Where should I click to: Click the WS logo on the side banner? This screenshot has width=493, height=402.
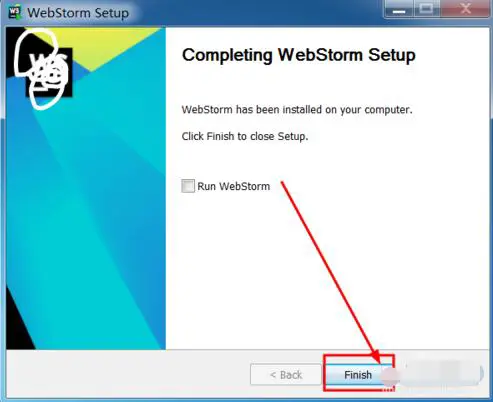(49, 72)
